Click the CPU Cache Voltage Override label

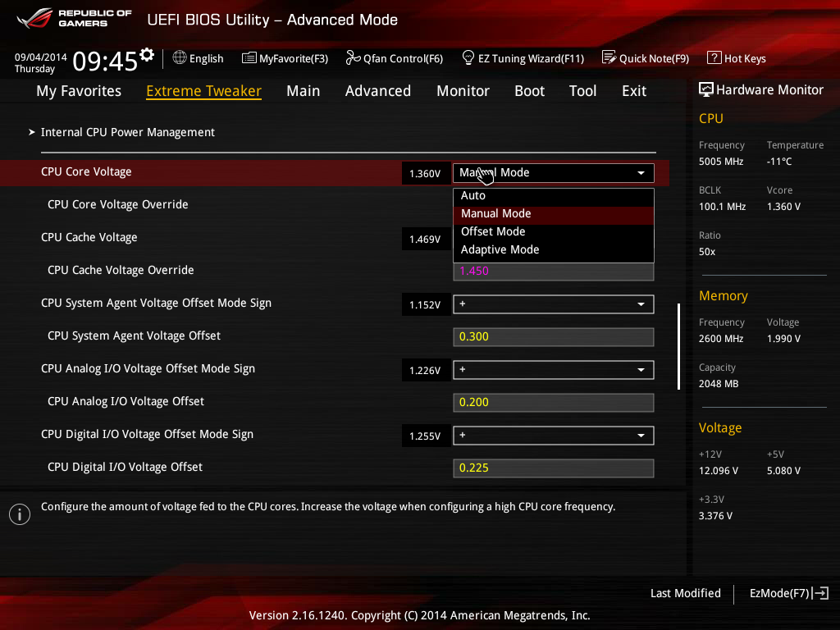(121, 270)
